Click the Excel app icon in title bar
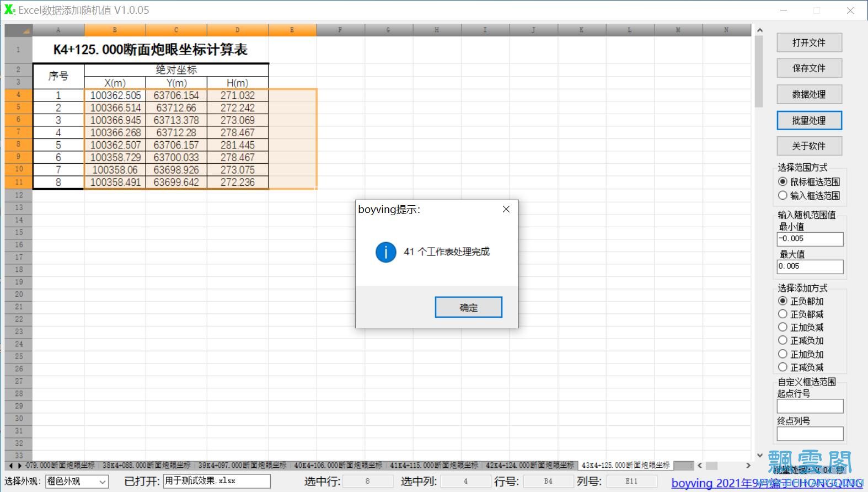 click(9, 9)
